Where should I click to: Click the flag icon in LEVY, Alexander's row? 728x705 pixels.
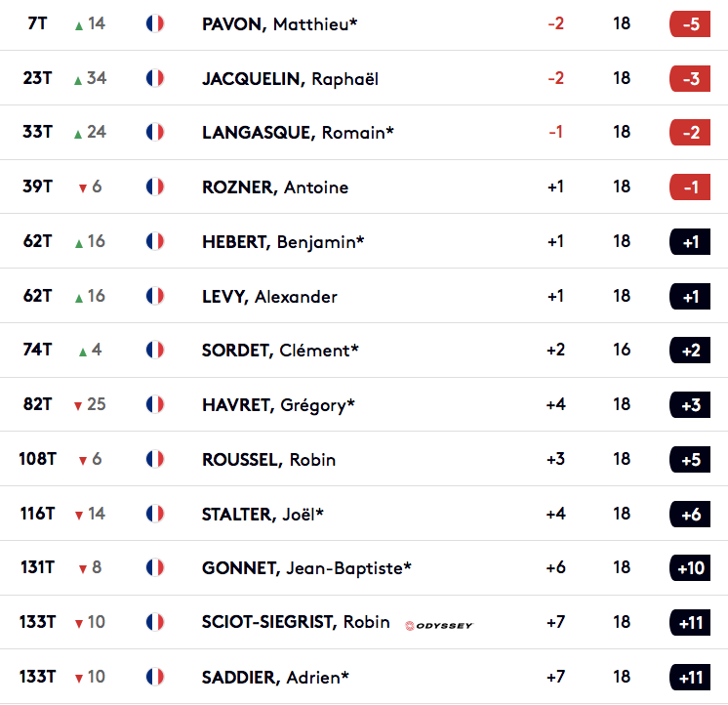[x=154, y=296]
